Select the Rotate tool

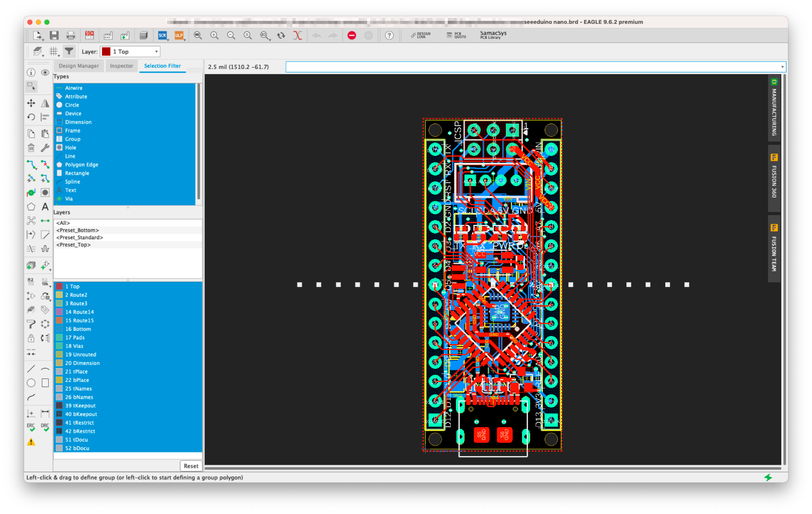[x=31, y=117]
